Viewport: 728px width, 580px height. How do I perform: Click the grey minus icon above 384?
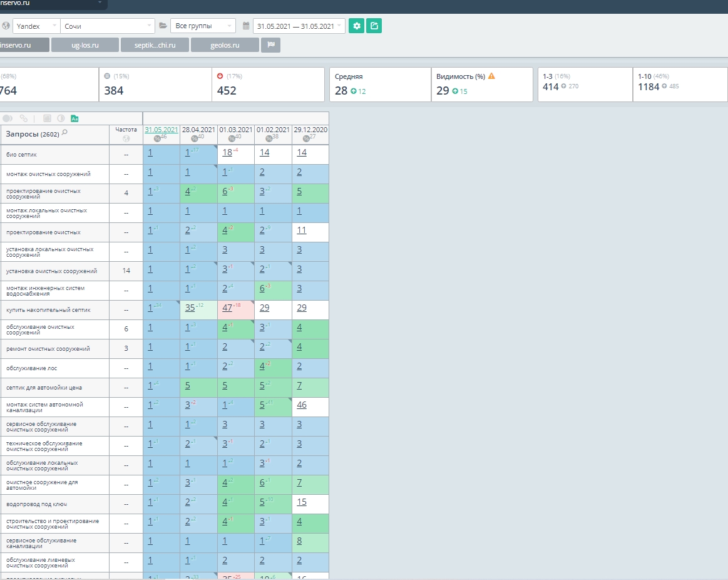pyautogui.click(x=107, y=76)
